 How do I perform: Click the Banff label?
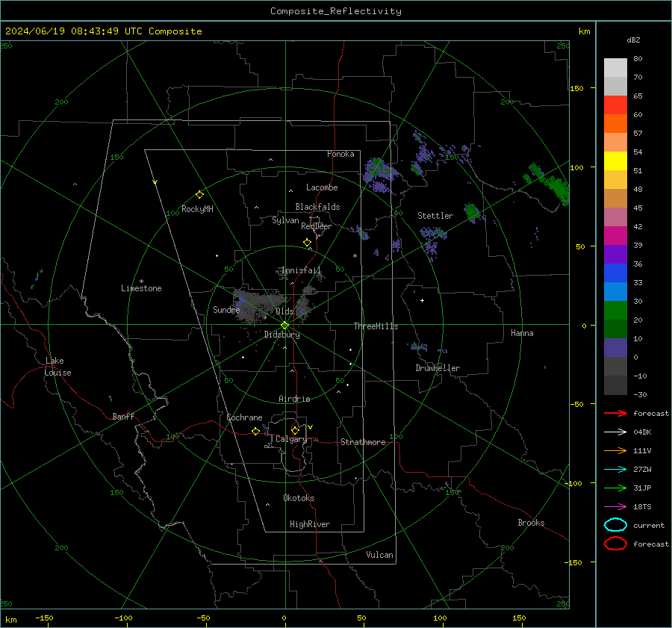pos(123,416)
